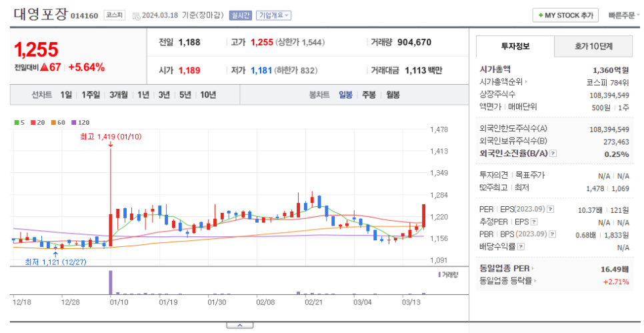Click the latest red candle on the chart
Image resolution: width=644 pixels, height=333 pixels.
[x=423, y=216]
